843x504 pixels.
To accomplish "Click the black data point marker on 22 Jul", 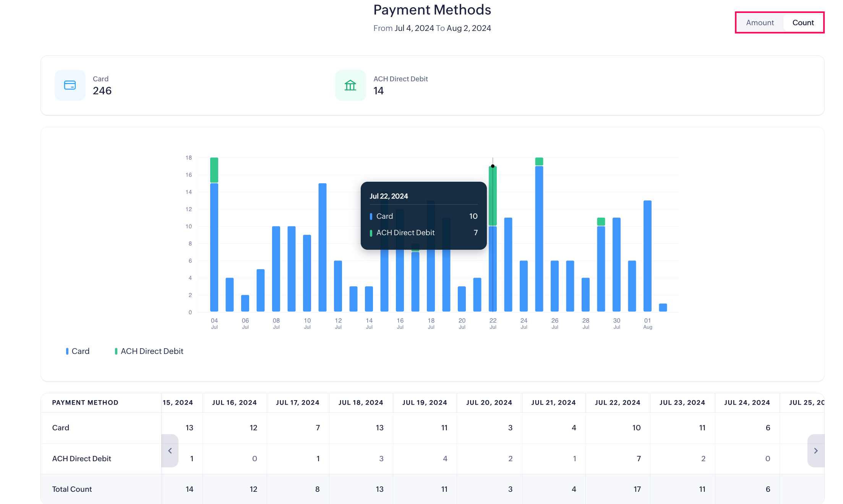I will click(493, 166).
